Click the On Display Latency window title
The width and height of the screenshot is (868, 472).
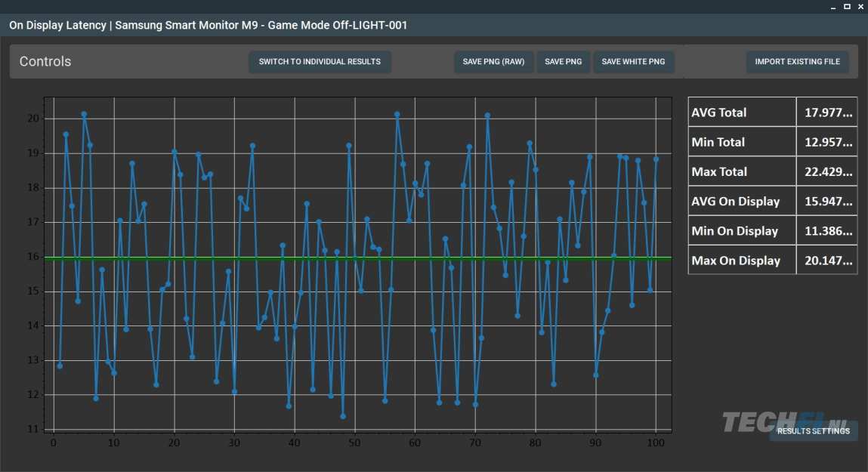tap(209, 26)
